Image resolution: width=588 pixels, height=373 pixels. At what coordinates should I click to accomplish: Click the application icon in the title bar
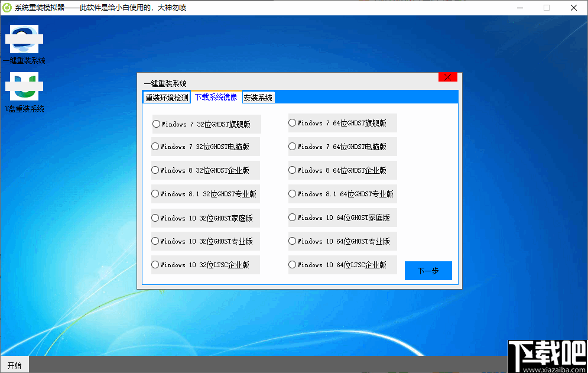click(x=8, y=8)
